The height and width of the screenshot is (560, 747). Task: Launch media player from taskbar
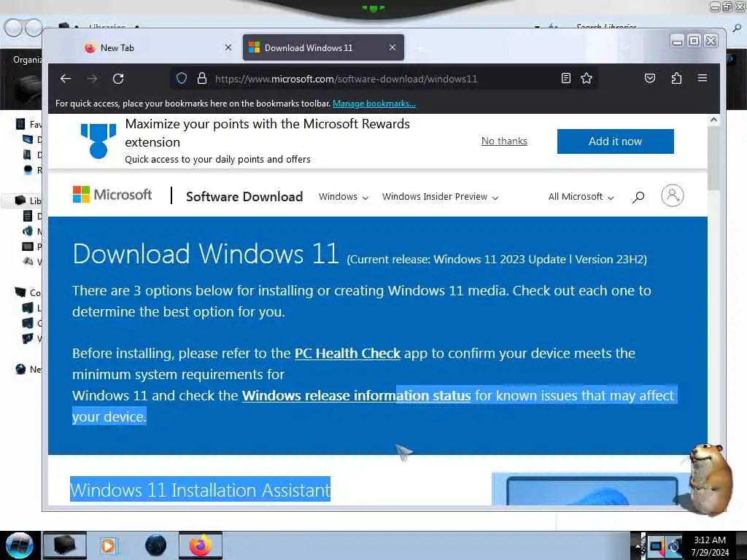point(109,545)
